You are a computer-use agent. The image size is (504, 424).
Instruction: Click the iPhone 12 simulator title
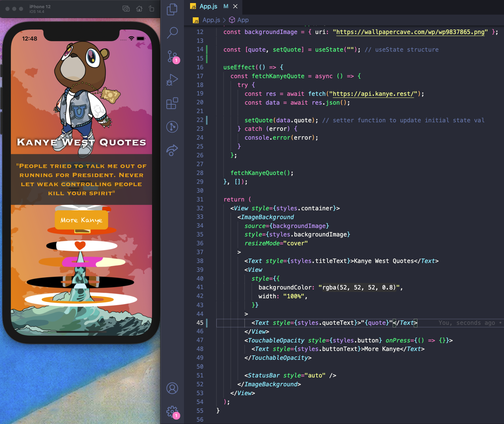(x=40, y=6)
